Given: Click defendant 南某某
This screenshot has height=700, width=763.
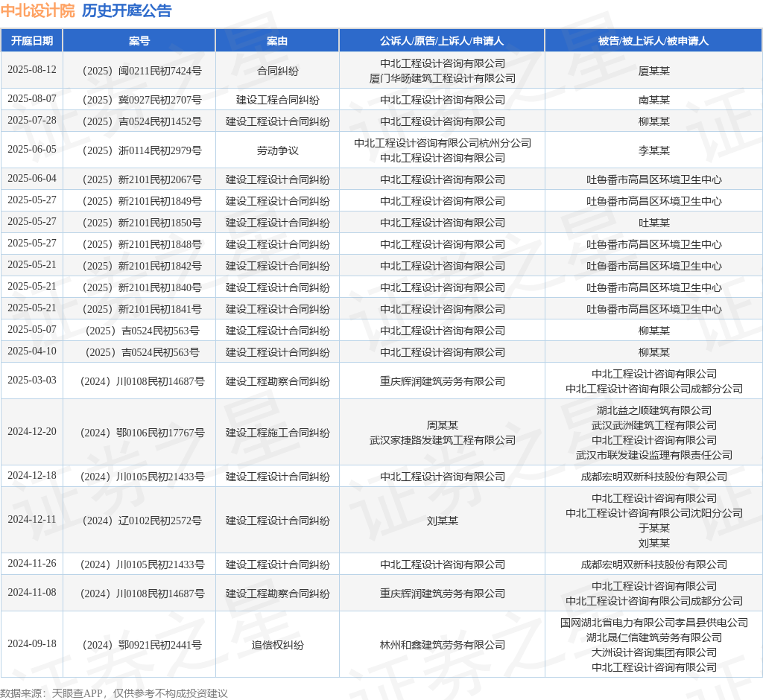Looking at the screenshot, I should coord(653,100).
